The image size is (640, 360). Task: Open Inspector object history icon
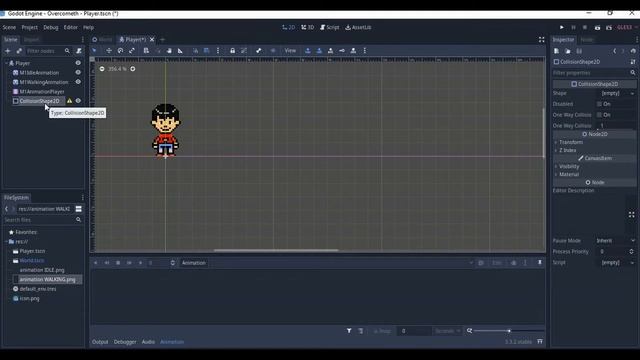(633, 51)
